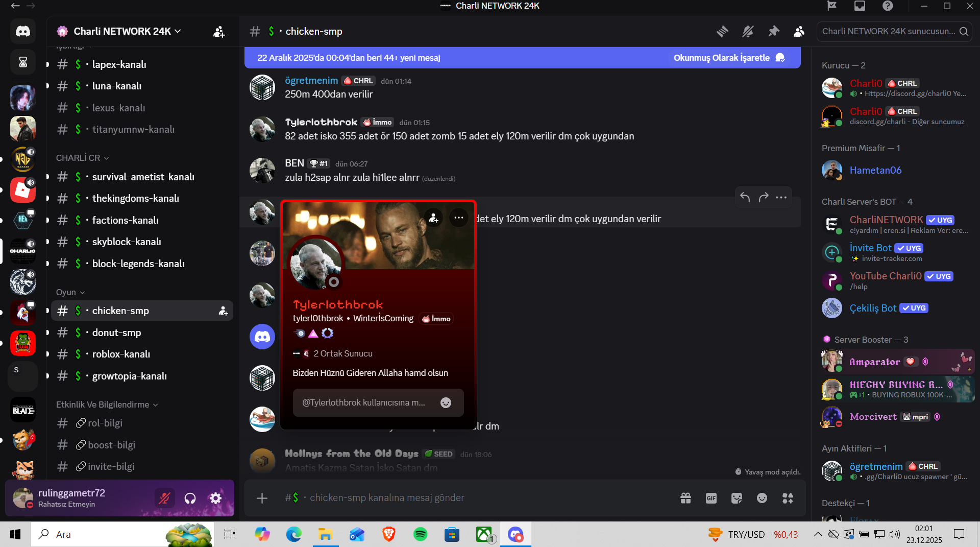This screenshot has width=980, height=547.
Task: Toggle the member list icon
Action: coord(799,32)
